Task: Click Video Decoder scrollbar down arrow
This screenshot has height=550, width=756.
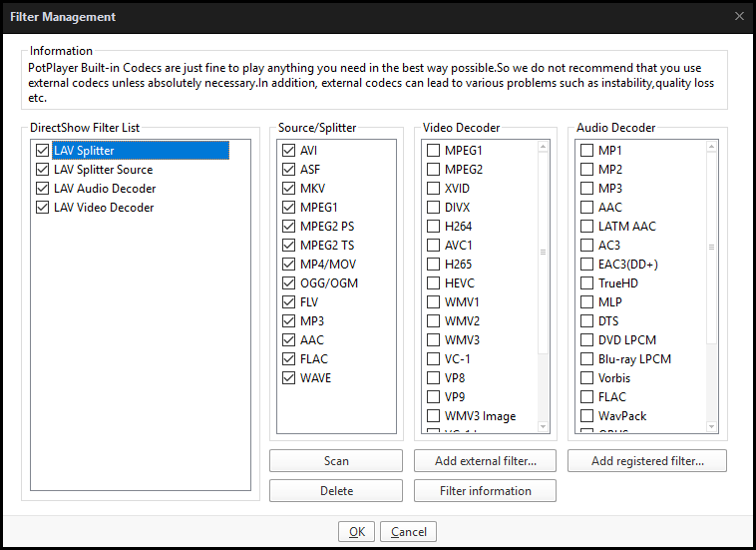Action: click(543, 426)
